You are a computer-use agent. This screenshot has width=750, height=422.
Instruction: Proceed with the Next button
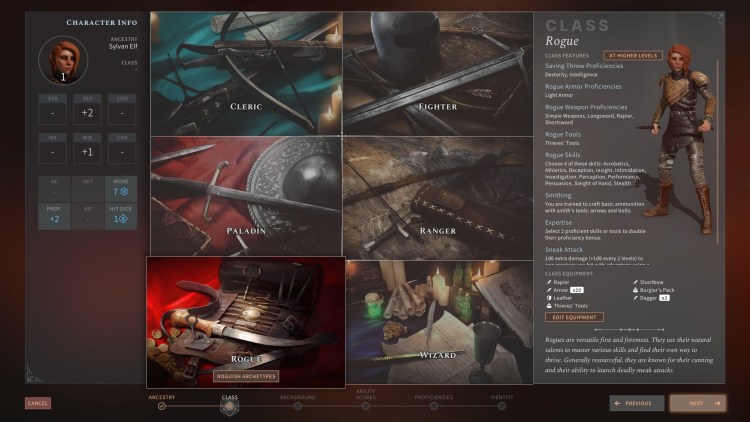pyautogui.click(x=697, y=403)
